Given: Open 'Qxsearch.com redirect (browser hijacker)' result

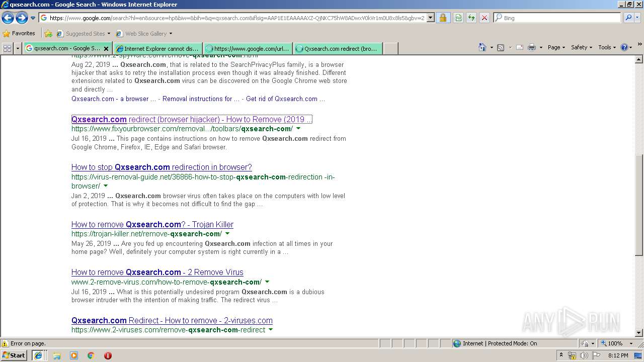Looking at the screenshot, I should pyautogui.click(x=192, y=119).
